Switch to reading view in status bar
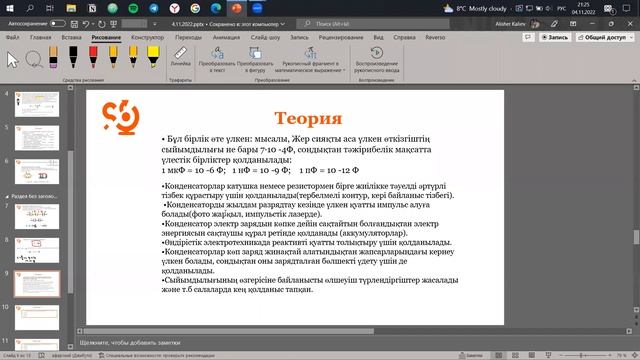Image resolution: width=640 pixels, height=360 pixels. (x=531, y=356)
